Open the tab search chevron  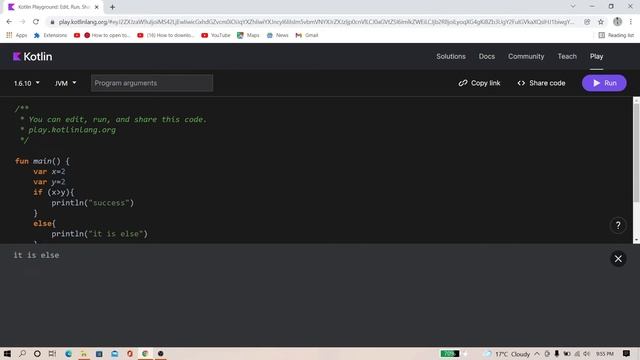573,7
